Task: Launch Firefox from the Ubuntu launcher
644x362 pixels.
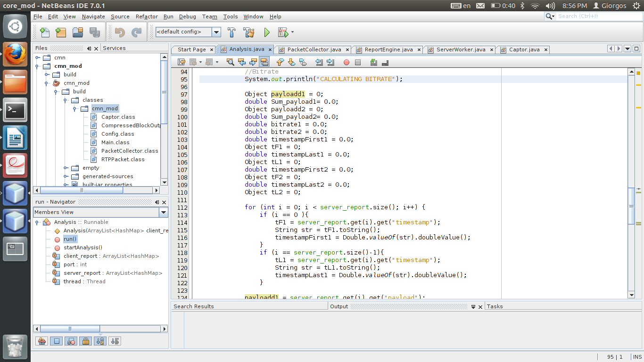Action: [15, 55]
